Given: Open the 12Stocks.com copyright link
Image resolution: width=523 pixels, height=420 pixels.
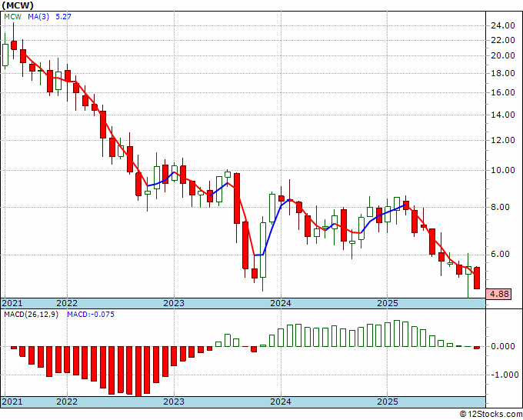Looking at the screenshot, I should [x=491, y=415].
